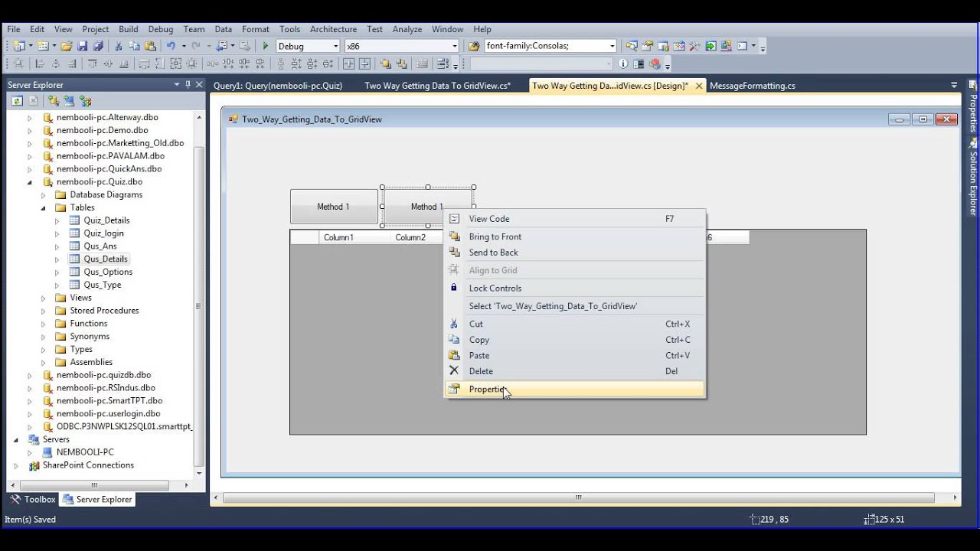Switch to Query1: Query(nembooli-pc.Quiz) tab

coord(277,86)
